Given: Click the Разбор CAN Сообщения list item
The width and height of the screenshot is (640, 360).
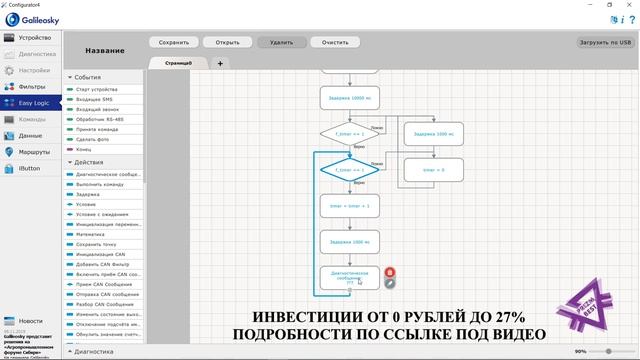Looking at the screenshot, I should tap(104, 304).
